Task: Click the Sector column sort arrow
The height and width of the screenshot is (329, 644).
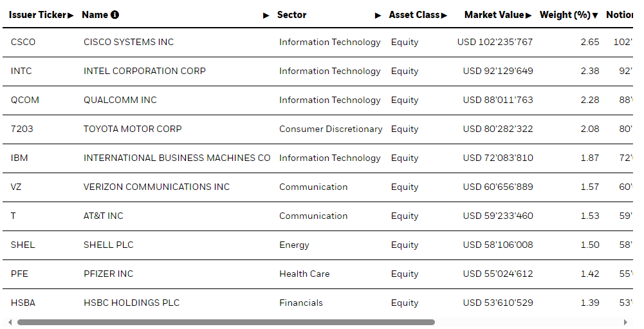Action: 378,15
